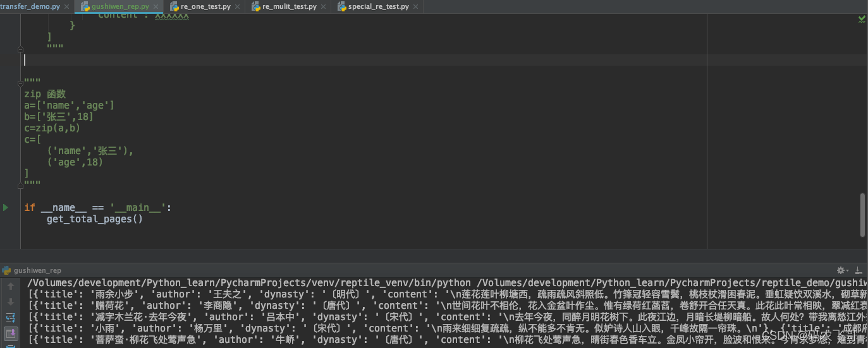Click the Python file icon on re_one_test.py tab
868x348 pixels.
(x=174, y=6)
